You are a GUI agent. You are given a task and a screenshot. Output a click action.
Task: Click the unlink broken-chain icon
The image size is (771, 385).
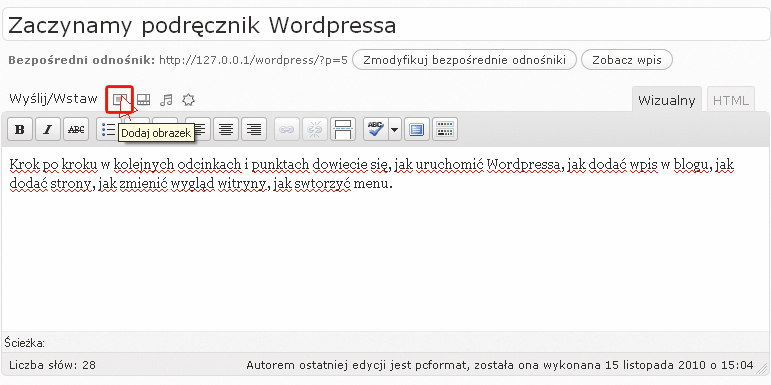(x=315, y=129)
